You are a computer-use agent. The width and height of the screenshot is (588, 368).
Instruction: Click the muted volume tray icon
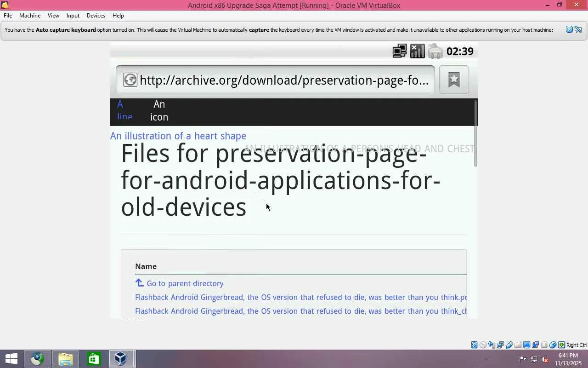point(545,359)
